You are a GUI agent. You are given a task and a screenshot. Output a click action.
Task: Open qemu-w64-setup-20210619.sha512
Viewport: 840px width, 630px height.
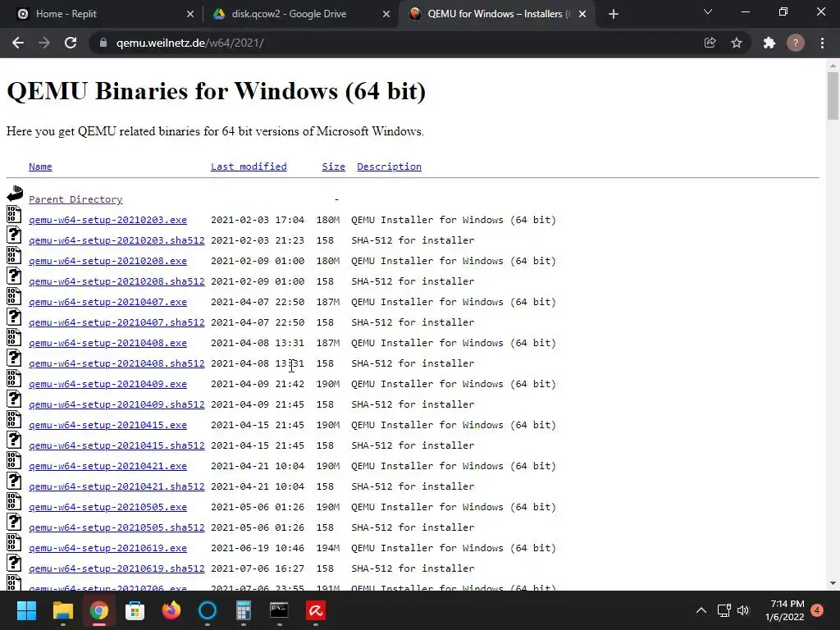116,568
